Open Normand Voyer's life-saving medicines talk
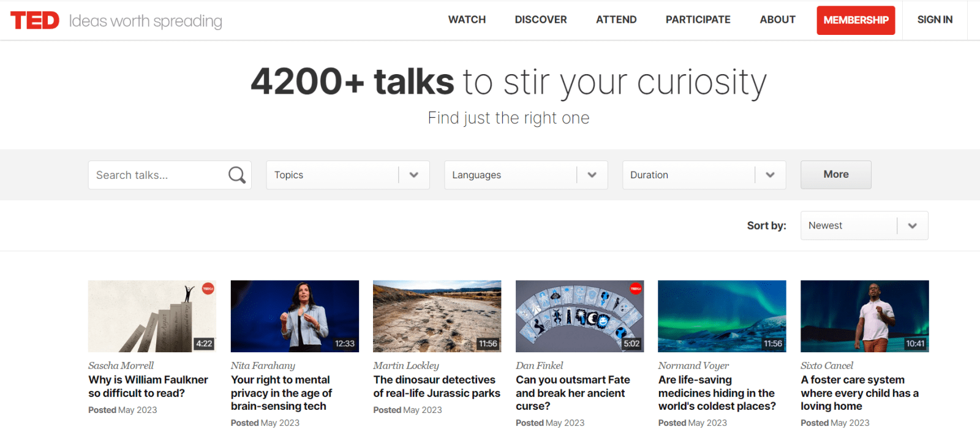This screenshot has width=980, height=435. click(x=717, y=393)
